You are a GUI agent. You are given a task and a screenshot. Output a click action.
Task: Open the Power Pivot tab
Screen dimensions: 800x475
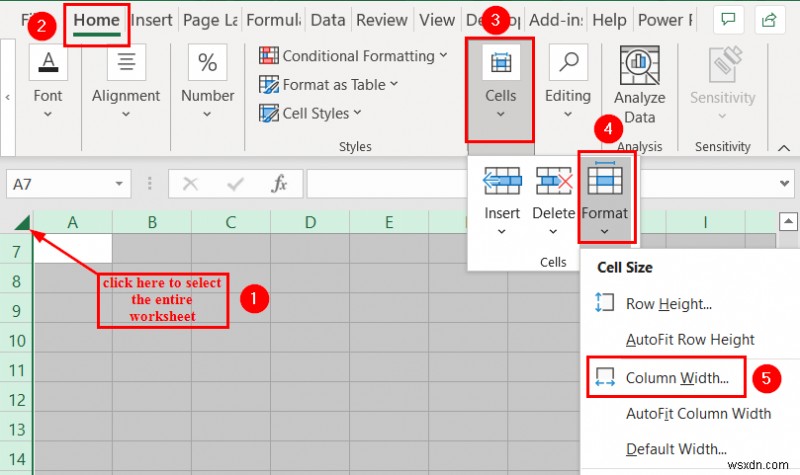tap(665, 20)
